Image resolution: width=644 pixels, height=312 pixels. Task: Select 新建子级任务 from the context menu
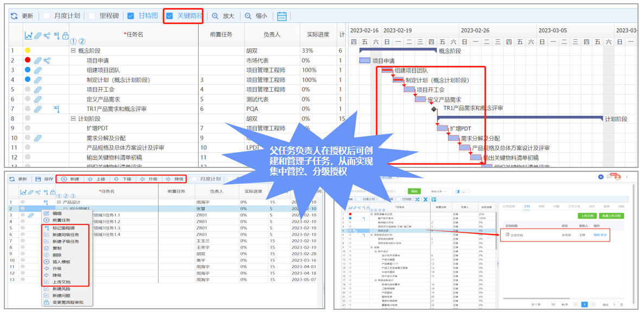pyautogui.click(x=65, y=241)
